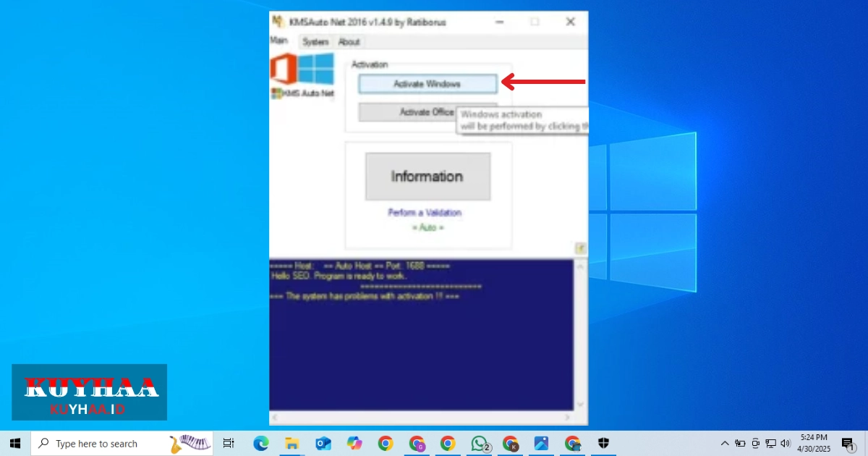Click the small yellow icon above console
Image resolution: width=868 pixels, height=456 pixels.
coord(580,248)
